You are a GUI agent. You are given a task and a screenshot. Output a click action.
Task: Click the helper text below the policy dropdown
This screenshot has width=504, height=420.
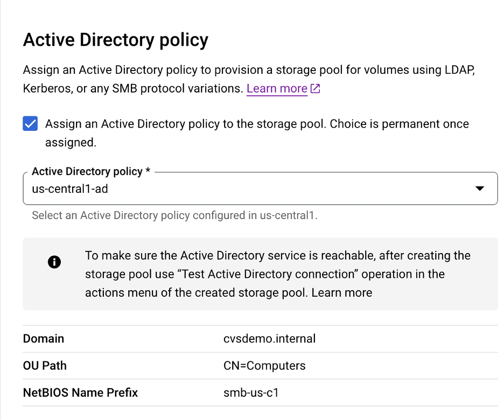click(x=175, y=216)
